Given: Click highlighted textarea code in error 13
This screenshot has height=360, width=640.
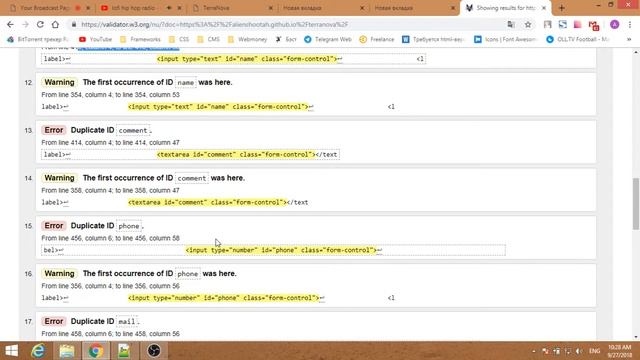Looking at the screenshot, I should (236, 154).
